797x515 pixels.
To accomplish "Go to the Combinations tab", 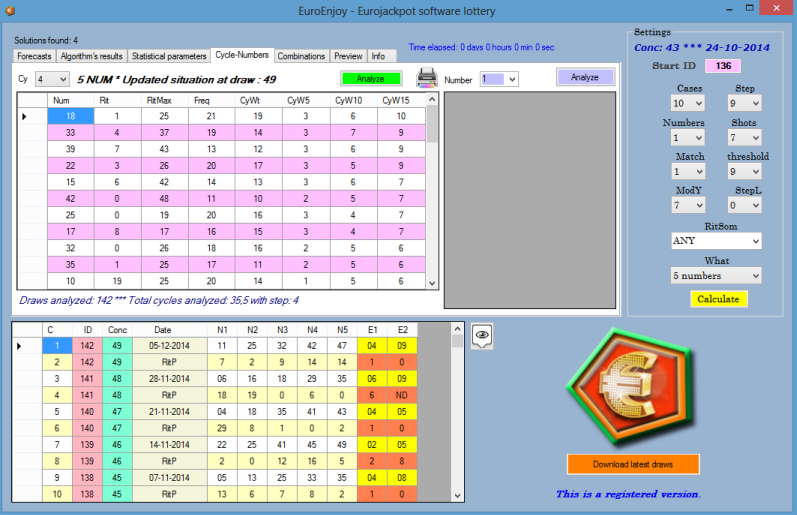I will point(301,56).
